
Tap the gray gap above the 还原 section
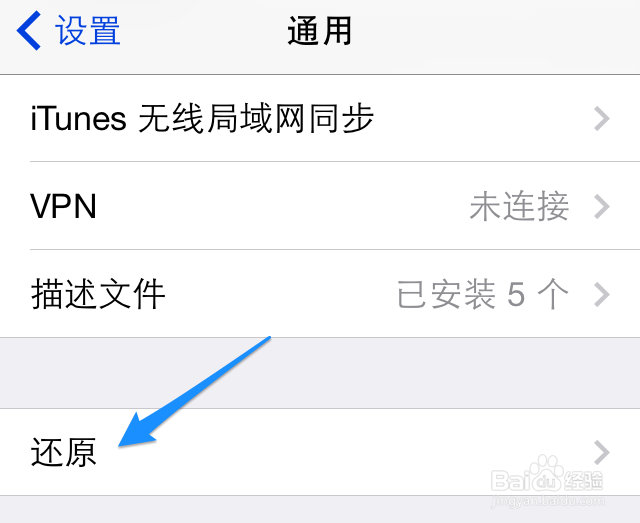click(x=320, y=373)
